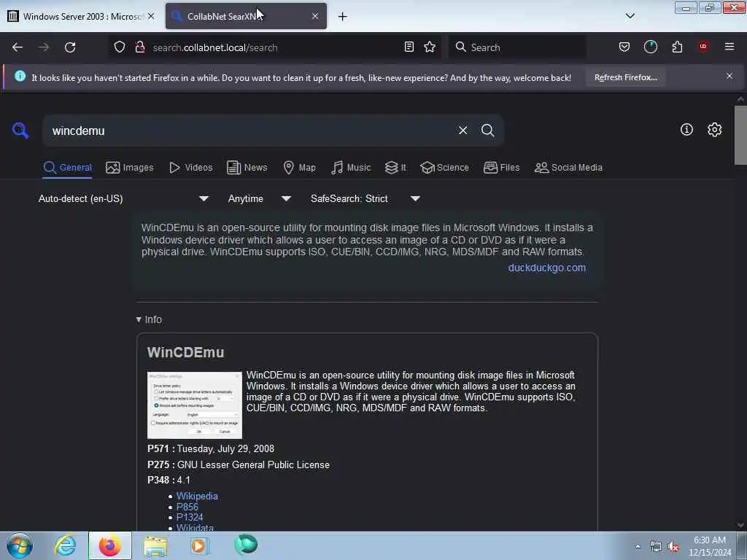The height and width of the screenshot is (560, 747).
Task: Select the General search category
Action: point(67,168)
